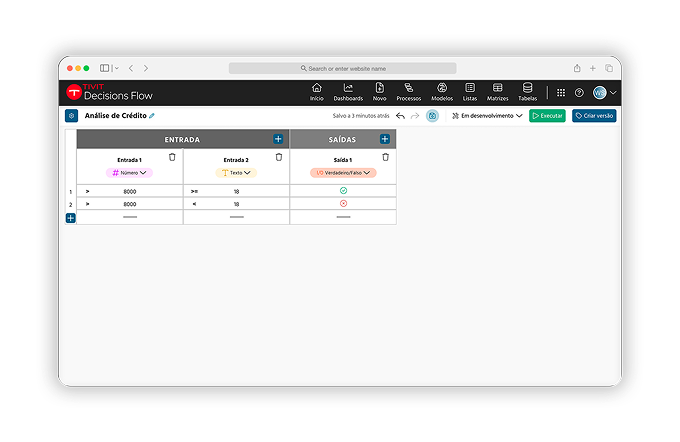
Task: Click the settings gear beside Análise de Crédito
Action: [71, 116]
